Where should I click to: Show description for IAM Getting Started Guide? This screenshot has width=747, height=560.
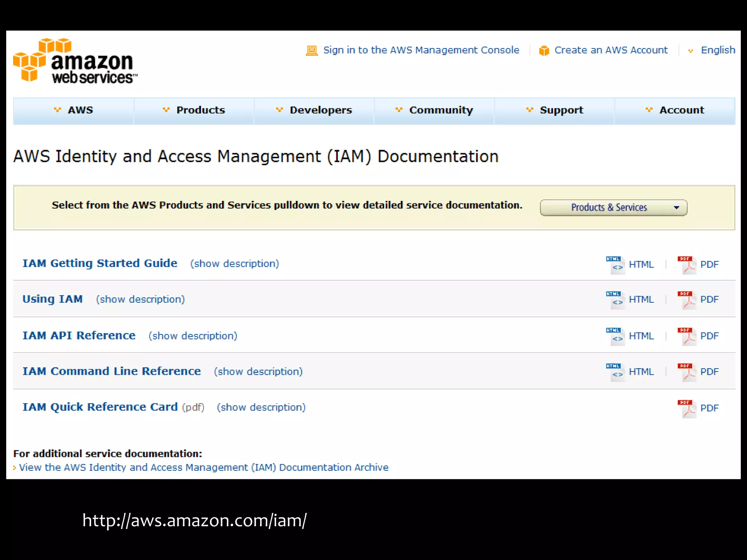(x=235, y=264)
